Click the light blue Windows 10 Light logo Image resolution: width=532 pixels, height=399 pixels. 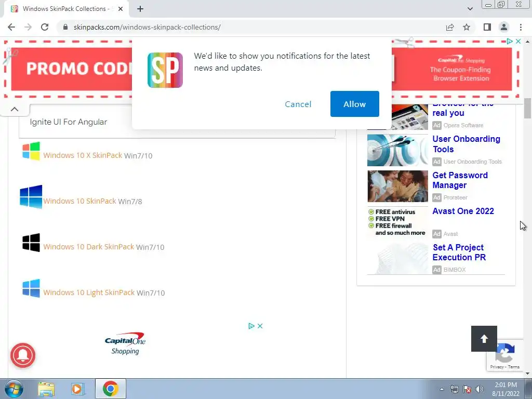pos(31,288)
